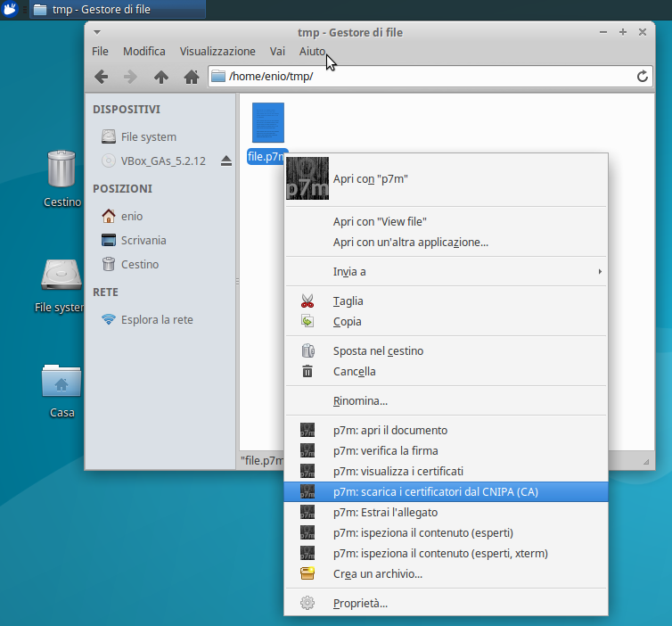The width and height of the screenshot is (672, 626).
Task: Choose Proprietà... from the context menu
Action: pos(360,603)
